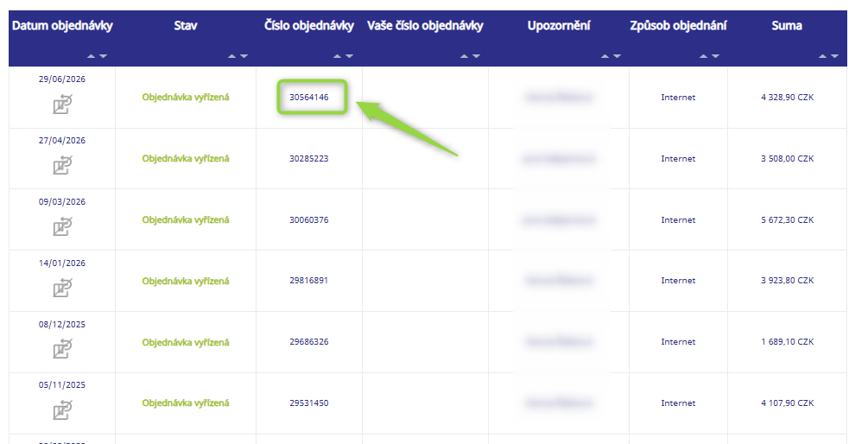Click the Suma column header
This screenshot has height=444, width=868.
787,25
